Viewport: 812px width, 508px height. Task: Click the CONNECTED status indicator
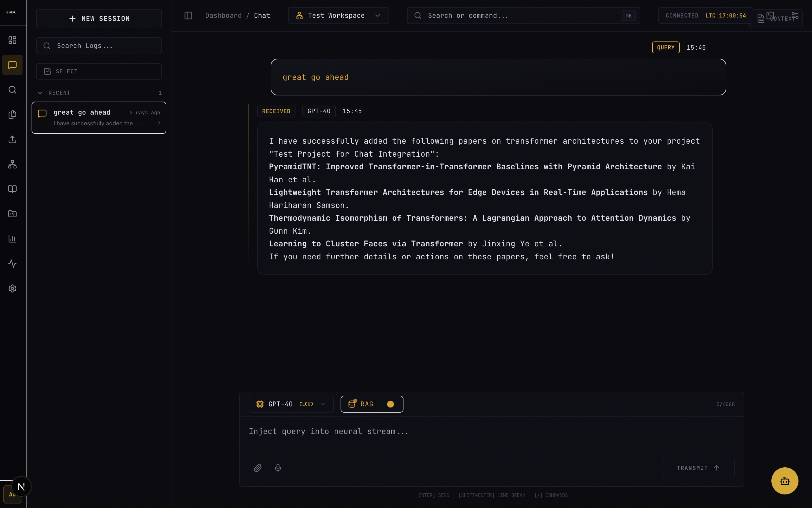pyautogui.click(x=682, y=16)
